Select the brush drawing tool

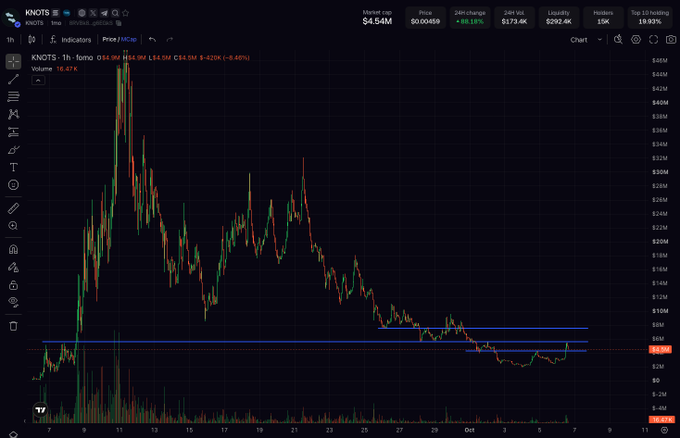tap(13, 150)
